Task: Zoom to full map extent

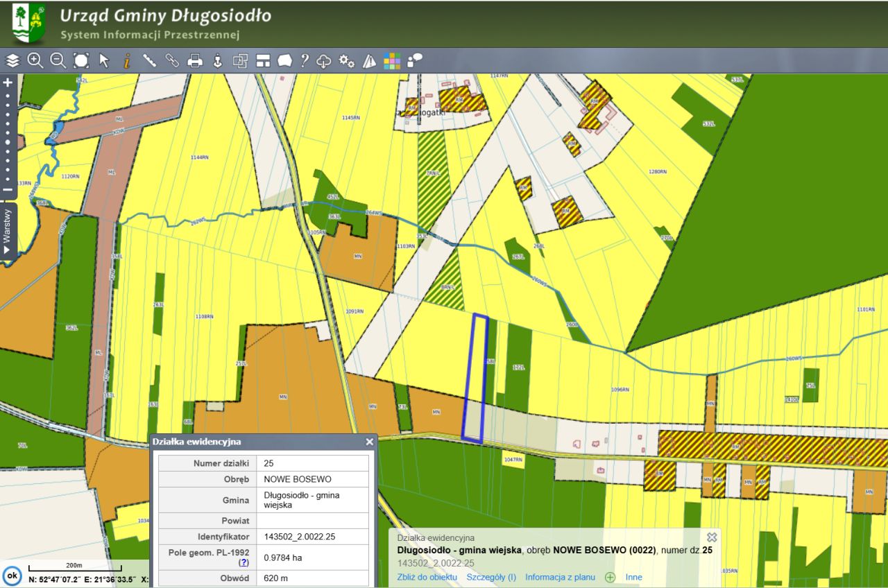Action: 81,61
